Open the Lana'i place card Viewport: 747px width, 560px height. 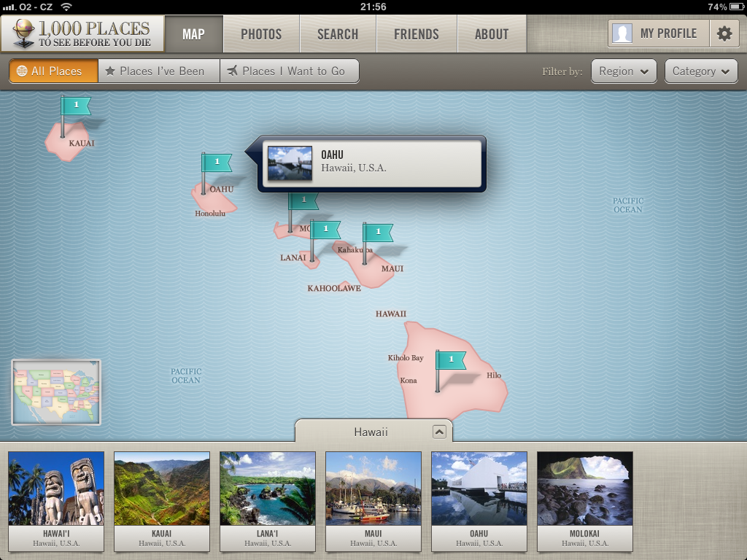point(268,502)
